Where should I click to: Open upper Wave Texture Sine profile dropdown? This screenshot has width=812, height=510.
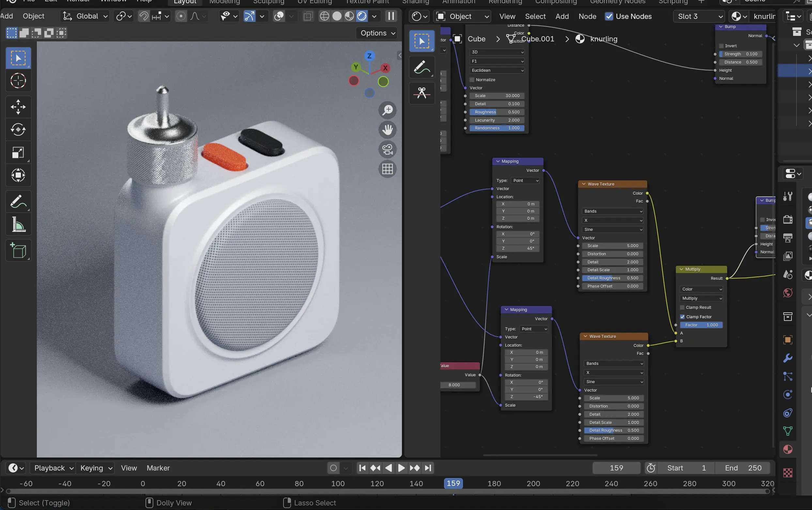[x=612, y=230]
